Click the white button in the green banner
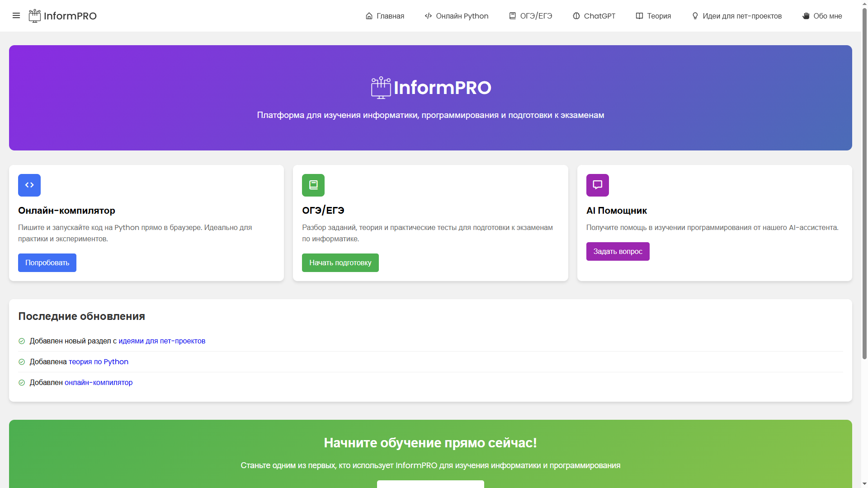 click(x=430, y=484)
